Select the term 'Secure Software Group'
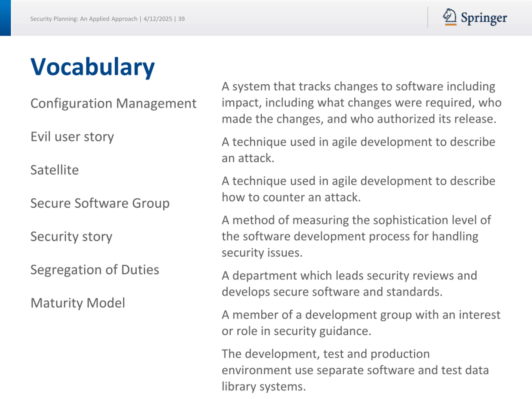This screenshot has width=532, height=399. coord(100,203)
